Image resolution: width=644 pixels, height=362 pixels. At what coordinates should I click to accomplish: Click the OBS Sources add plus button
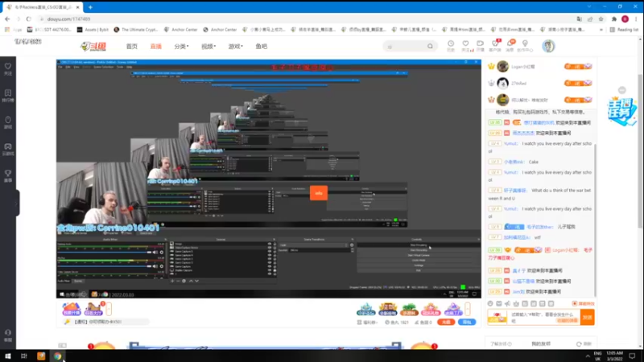[x=172, y=281]
